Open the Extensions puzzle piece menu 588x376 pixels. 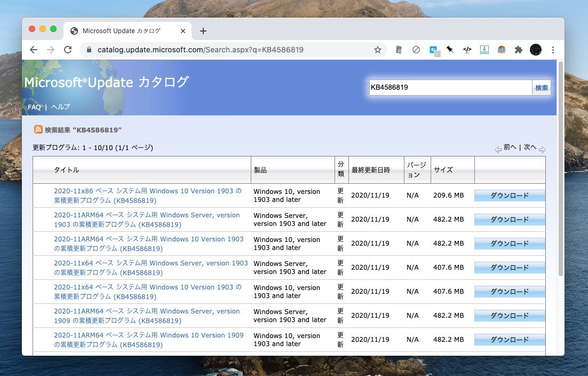518,50
